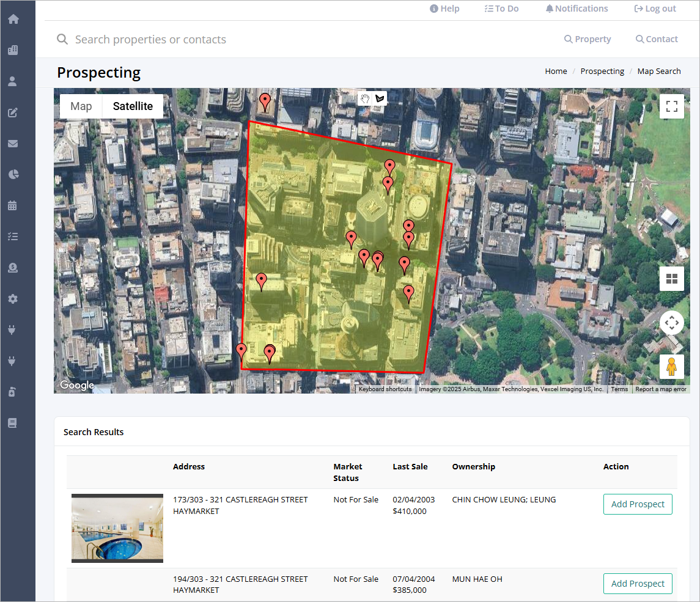Open the To Do menu
Viewport: 700px width, 602px height.
pos(501,9)
